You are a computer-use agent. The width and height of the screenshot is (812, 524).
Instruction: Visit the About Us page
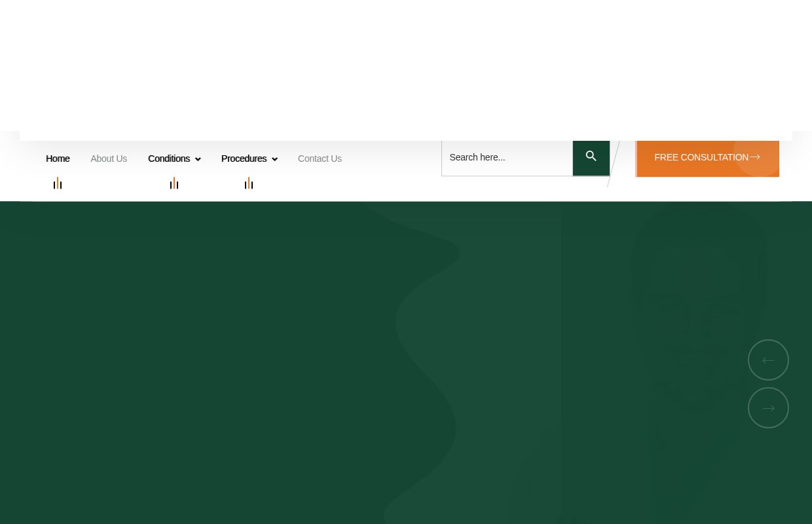109,159
